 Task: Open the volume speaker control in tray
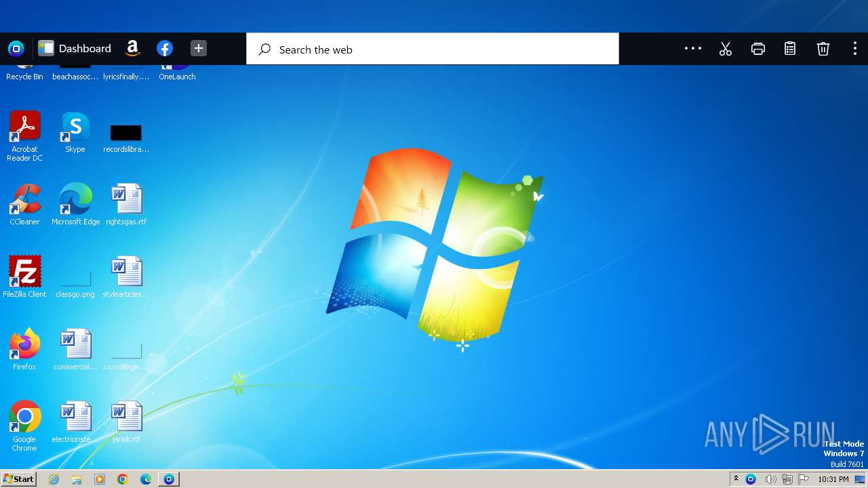coord(770,479)
